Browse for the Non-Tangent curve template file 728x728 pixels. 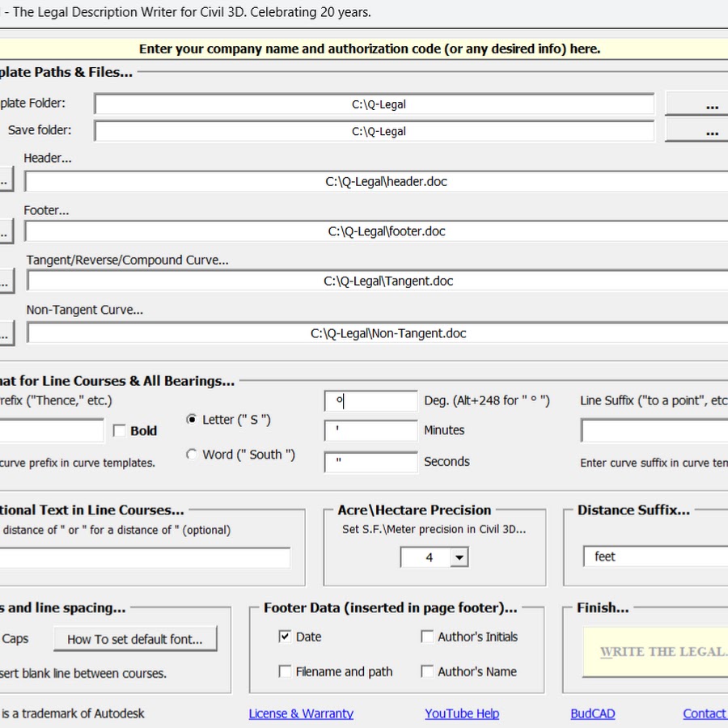[x=6, y=333]
